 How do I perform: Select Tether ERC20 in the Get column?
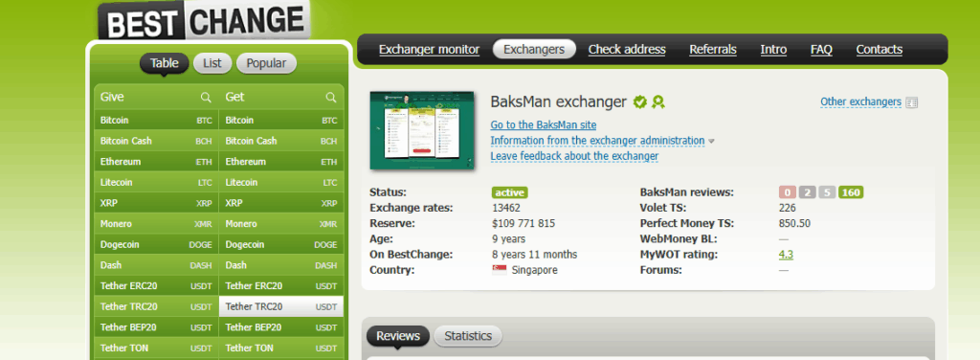tap(281, 285)
